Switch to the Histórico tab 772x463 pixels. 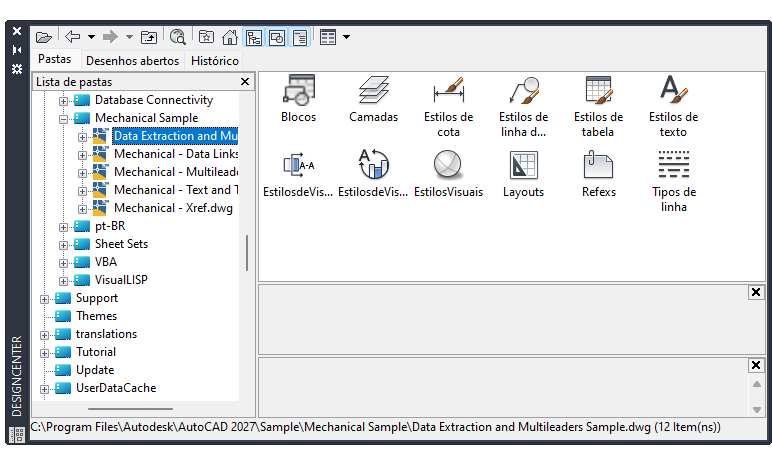215,61
